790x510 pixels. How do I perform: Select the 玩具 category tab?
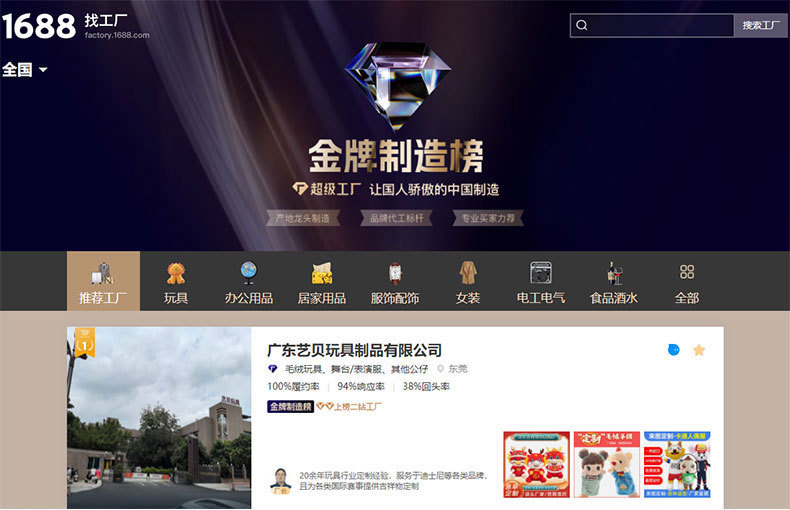[x=176, y=281]
